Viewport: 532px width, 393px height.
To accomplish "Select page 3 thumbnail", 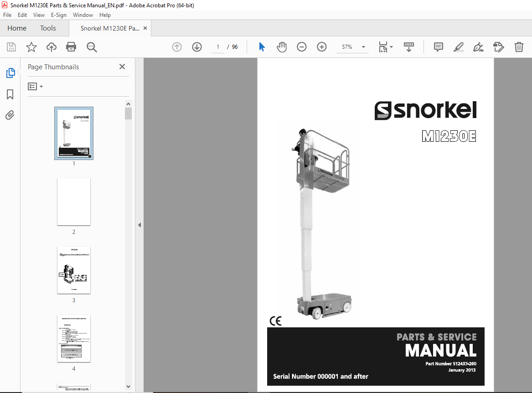I will tap(74, 270).
